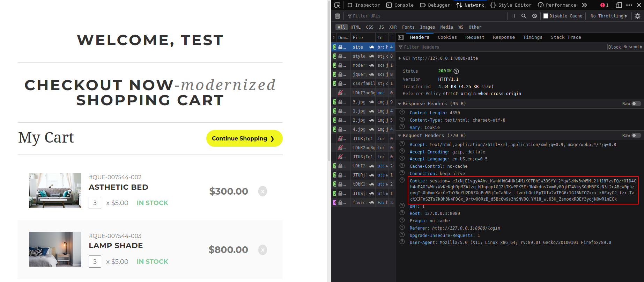Click the element picker icon in DevTools
The image size is (644, 282).
click(337, 5)
